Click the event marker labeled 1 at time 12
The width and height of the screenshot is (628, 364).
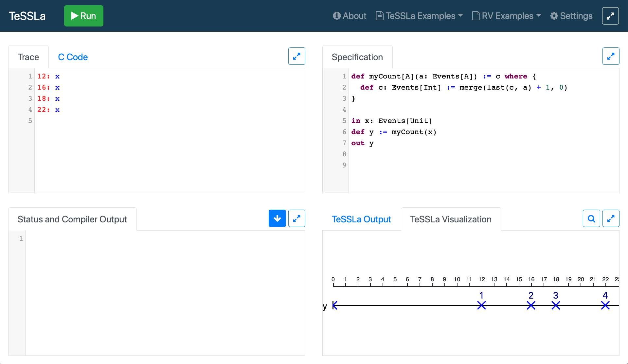tap(481, 305)
